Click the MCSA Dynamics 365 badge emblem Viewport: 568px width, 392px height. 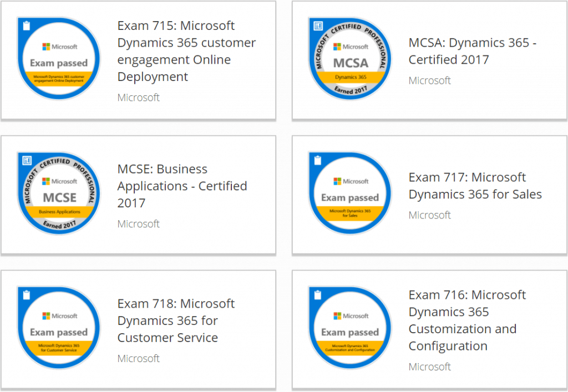tap(349, 58)
